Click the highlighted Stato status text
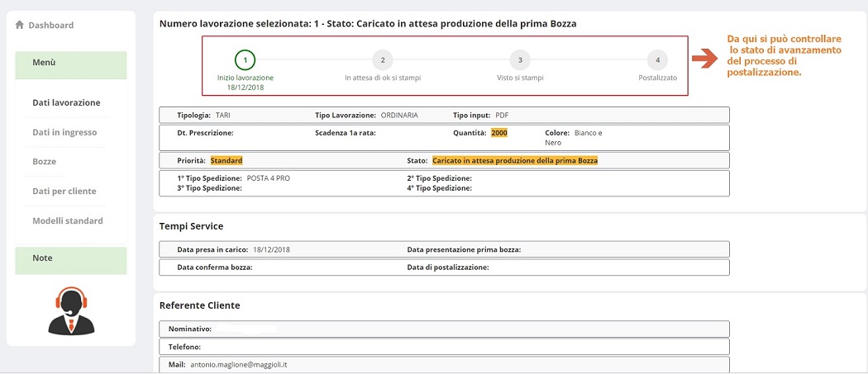The height and width of the screenshot is (374, 868). coord(514,160)
